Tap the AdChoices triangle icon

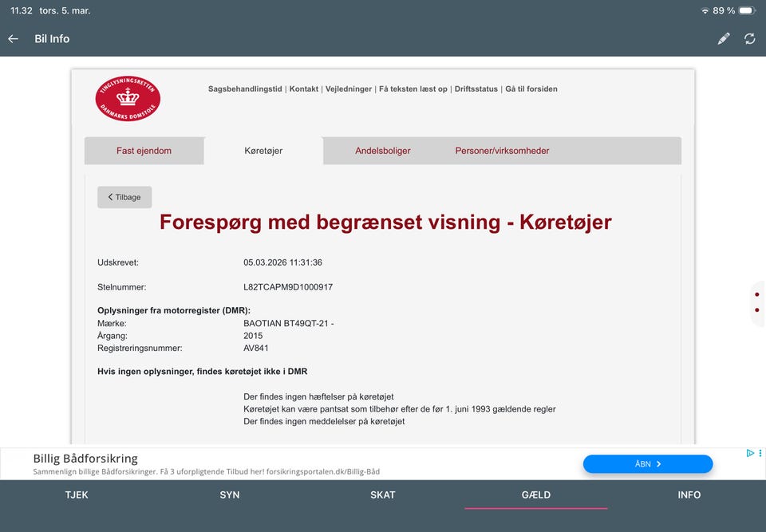pyautogui.click(x=750, y=453)
